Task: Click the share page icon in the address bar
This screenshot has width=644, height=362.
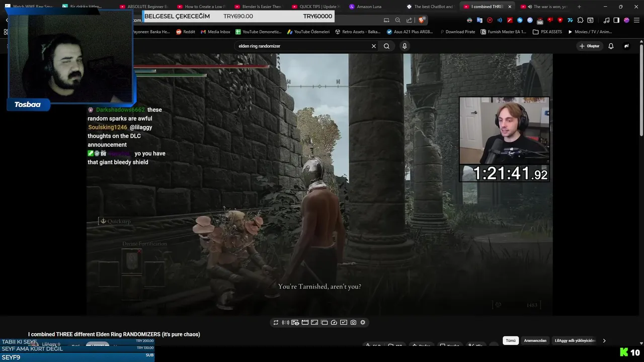Action: [x=409, y=20]
